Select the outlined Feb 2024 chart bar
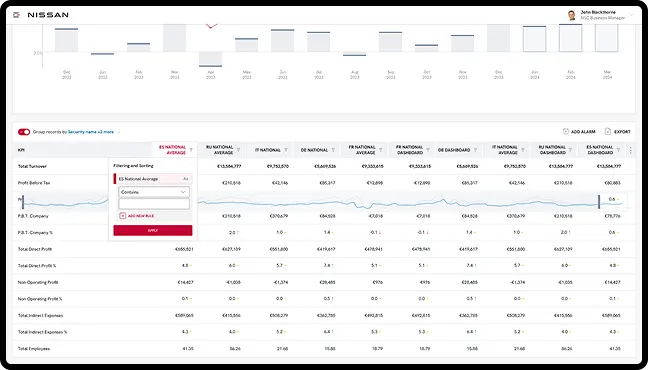This screenshot has width=648, height=370. click(570, 38)
